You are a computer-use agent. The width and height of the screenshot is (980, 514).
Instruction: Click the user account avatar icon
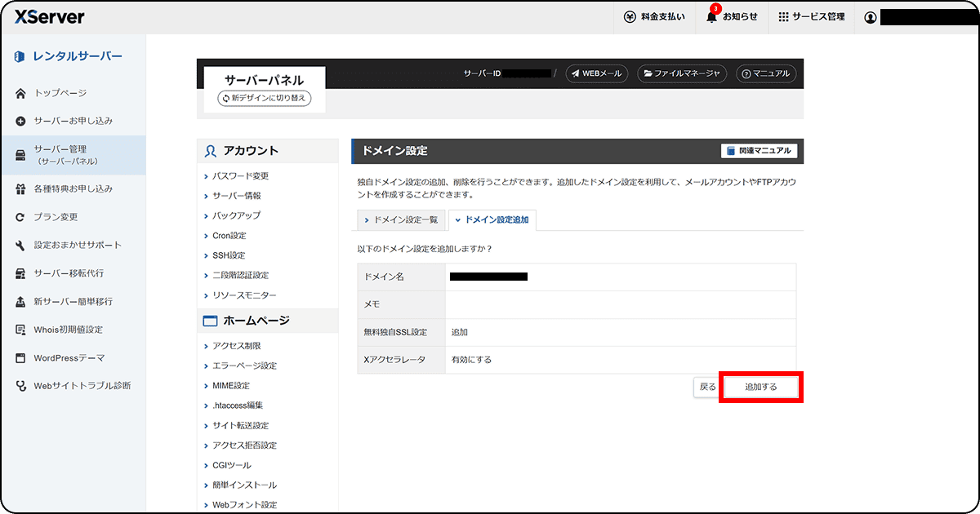click(x=870, y=17)
